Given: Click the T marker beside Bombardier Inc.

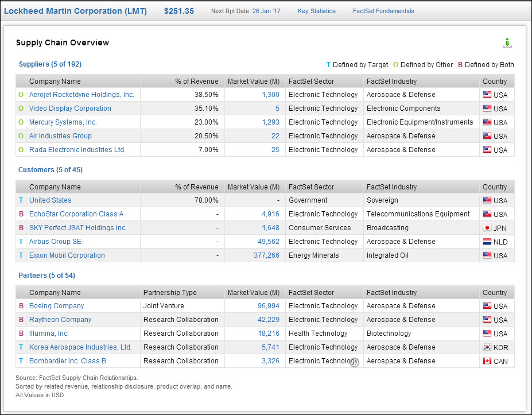Looking at the screenshot, I should point(21,360).
